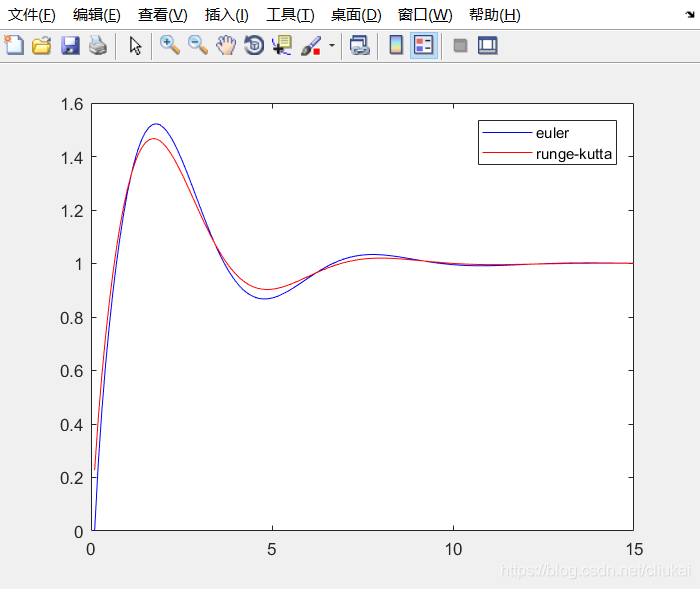Activate the Zoom In magnifier tool

(x=170, y=46)
